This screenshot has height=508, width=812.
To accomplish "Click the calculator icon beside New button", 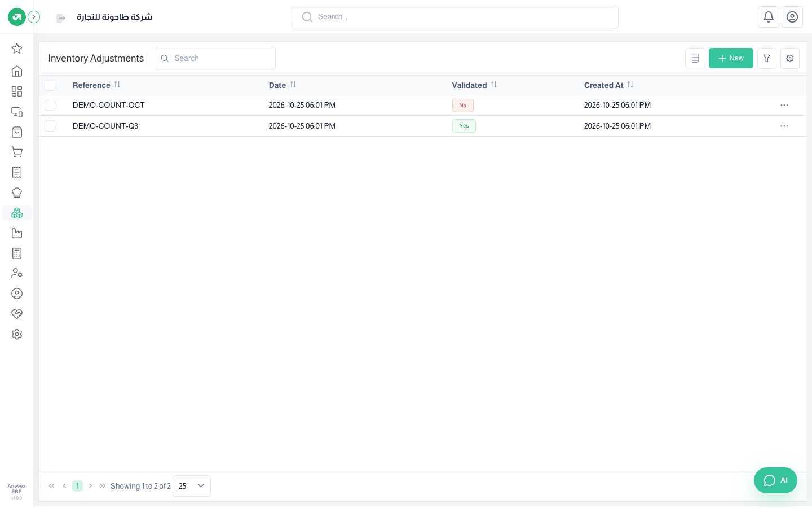I will point(695,58).
